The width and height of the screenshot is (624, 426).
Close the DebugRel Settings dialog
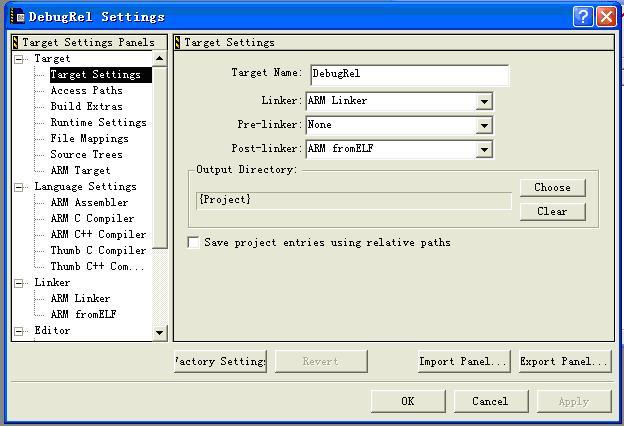[606, 17]
